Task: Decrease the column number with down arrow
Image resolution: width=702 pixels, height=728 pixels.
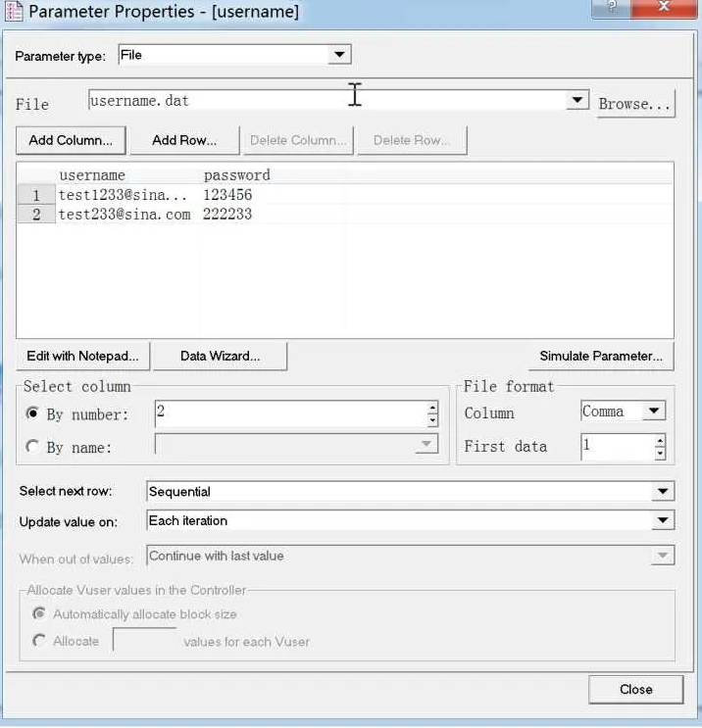Action: tap(432, 420)
